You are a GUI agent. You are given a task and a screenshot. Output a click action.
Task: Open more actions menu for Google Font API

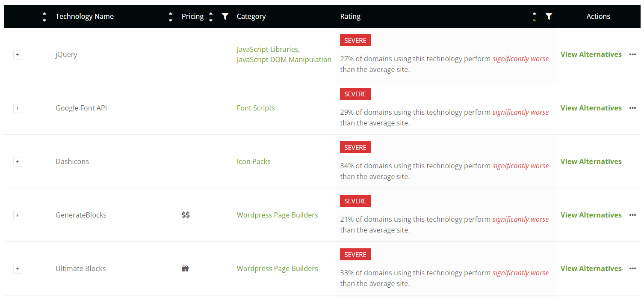click(632, 108)
